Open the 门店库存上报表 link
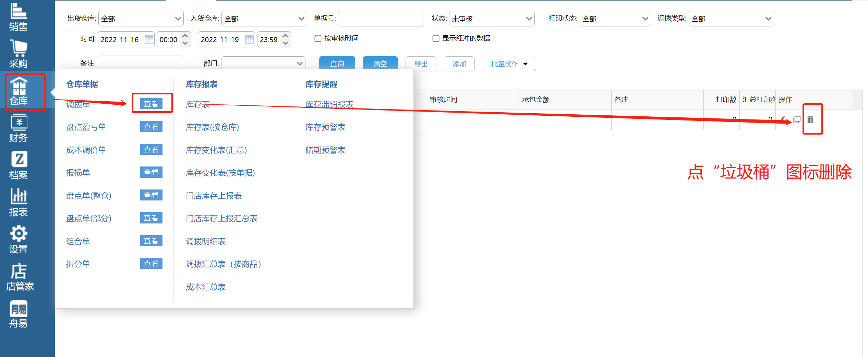The width and height of the screenshot is (868, 357). pyautogui.click(x=214, y=196)
